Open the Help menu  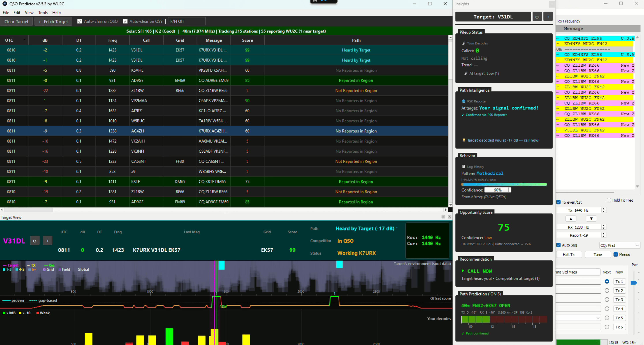(56, 13)
